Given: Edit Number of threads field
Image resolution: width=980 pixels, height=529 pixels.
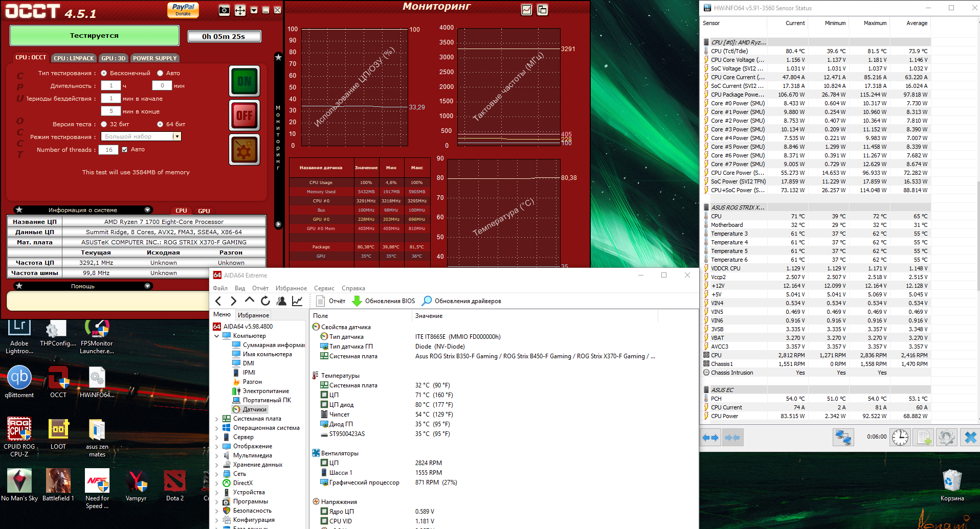Looking at the screenshot, I should pyautogui.click(x=109, y=150).
